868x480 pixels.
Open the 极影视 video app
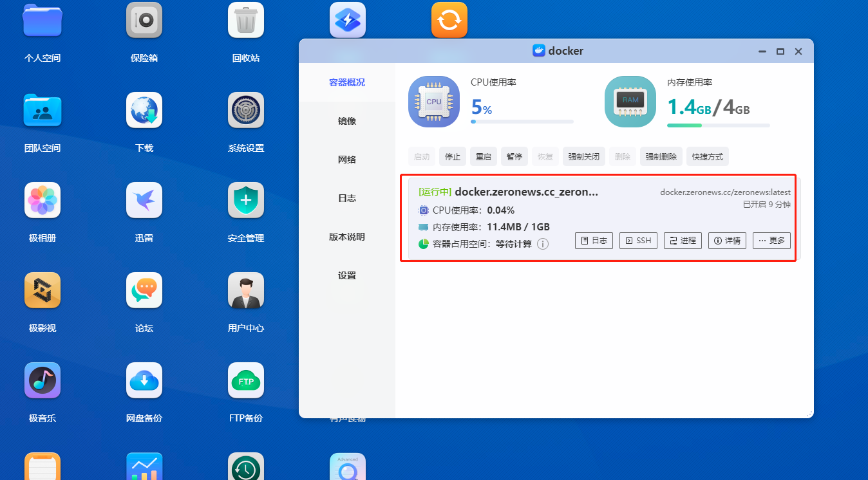(42, 290)
